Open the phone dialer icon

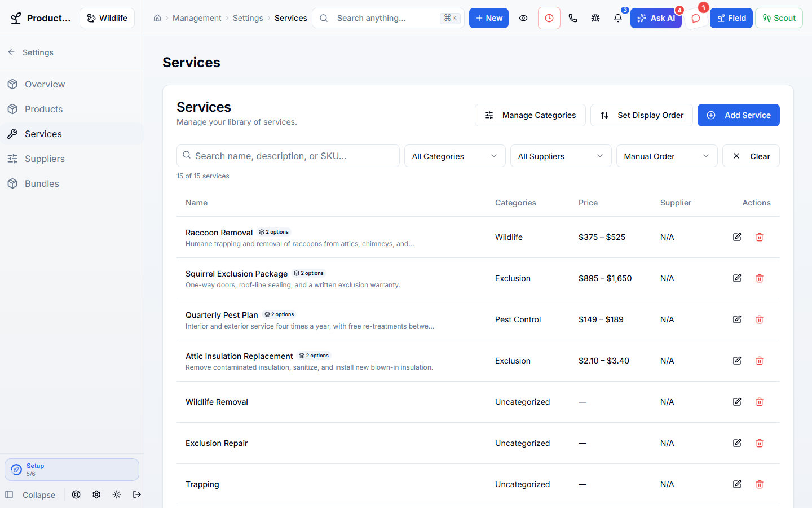point(573,18)
